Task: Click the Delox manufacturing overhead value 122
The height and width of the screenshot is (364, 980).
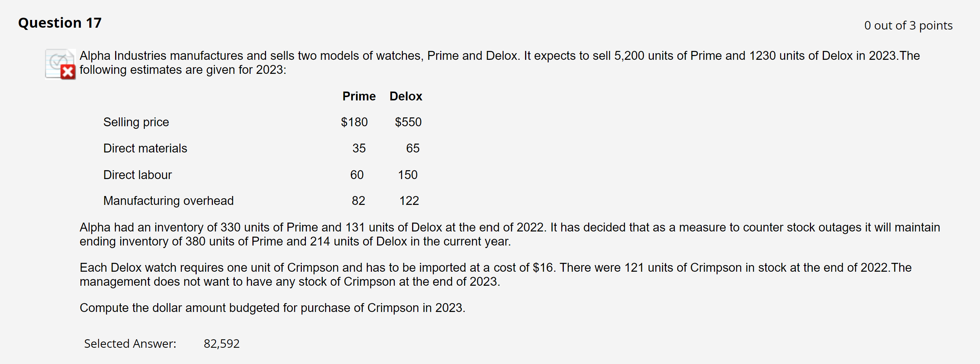Action: (408, 201)
